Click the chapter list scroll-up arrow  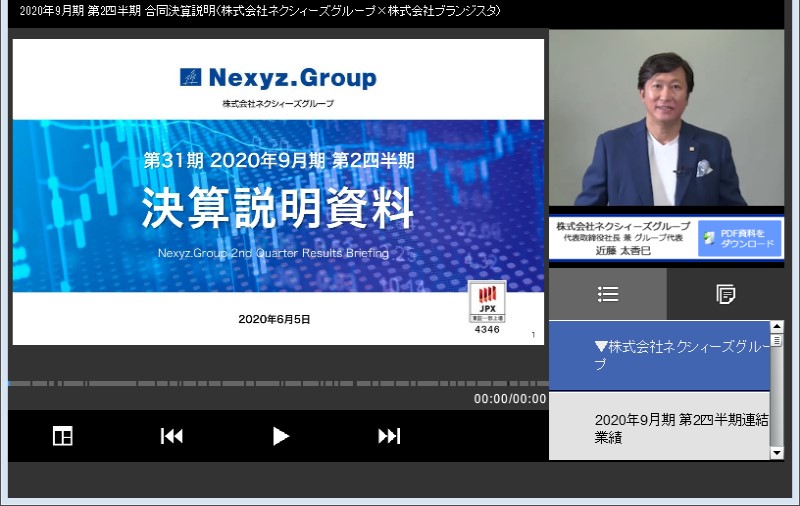(777, 327)
